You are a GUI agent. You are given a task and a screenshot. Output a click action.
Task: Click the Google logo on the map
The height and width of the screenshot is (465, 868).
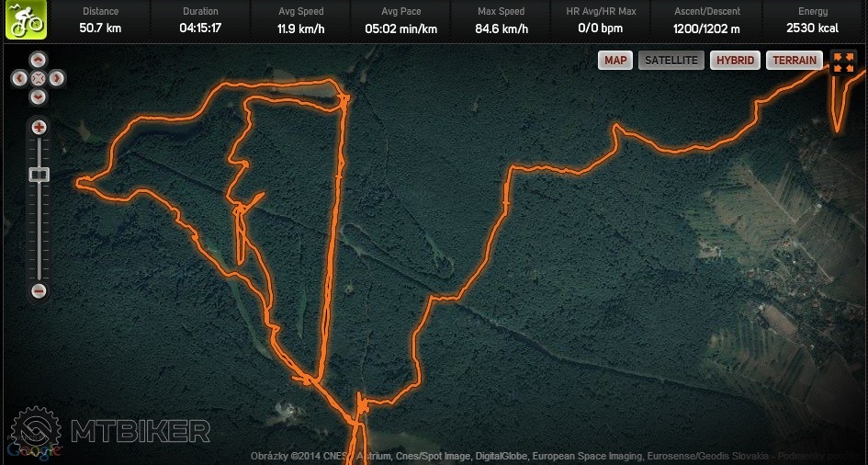(x=34, y=449)
